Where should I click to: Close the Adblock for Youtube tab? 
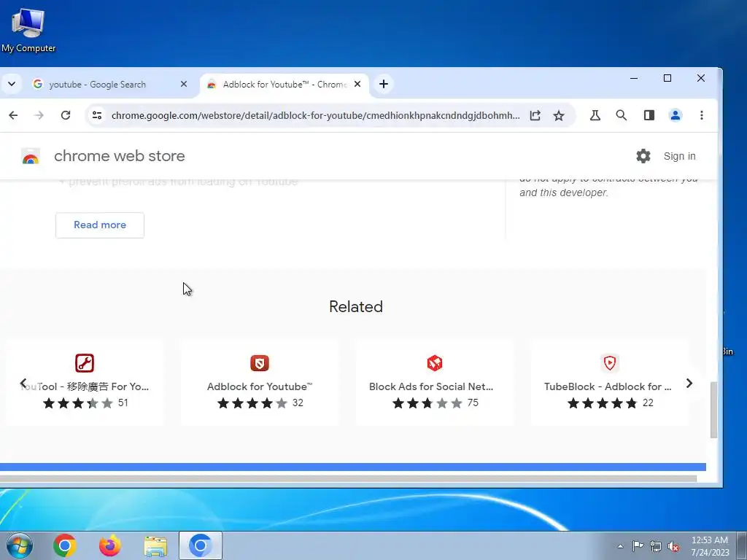[357, 85]
